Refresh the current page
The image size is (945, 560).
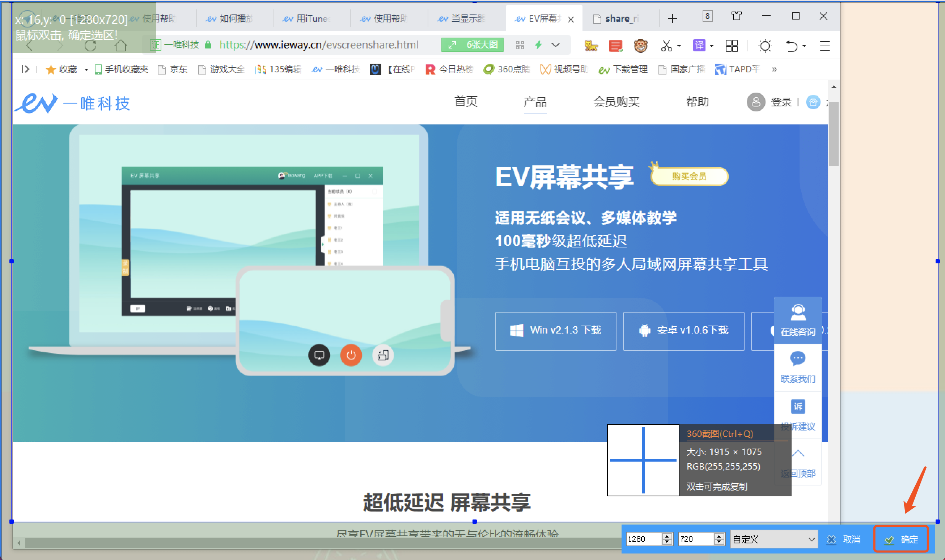(x=90, y=45)
